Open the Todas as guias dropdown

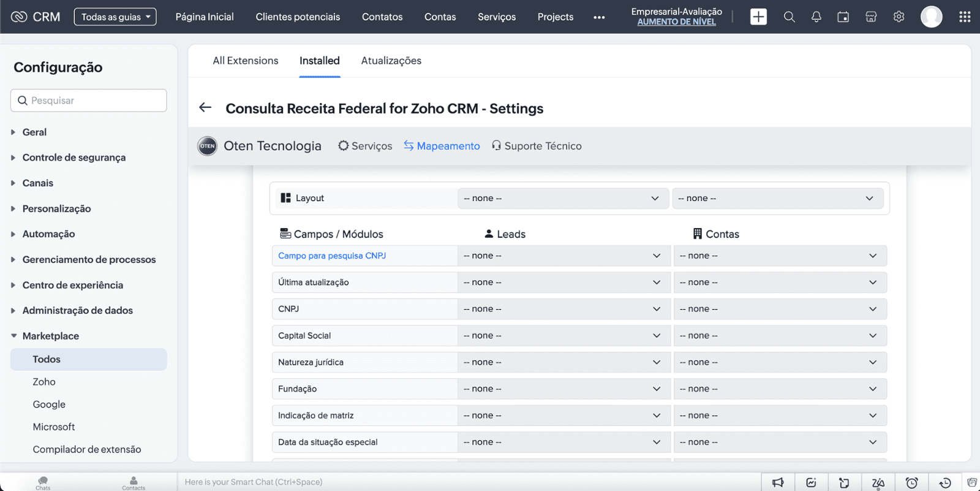[x=115, y=17]
